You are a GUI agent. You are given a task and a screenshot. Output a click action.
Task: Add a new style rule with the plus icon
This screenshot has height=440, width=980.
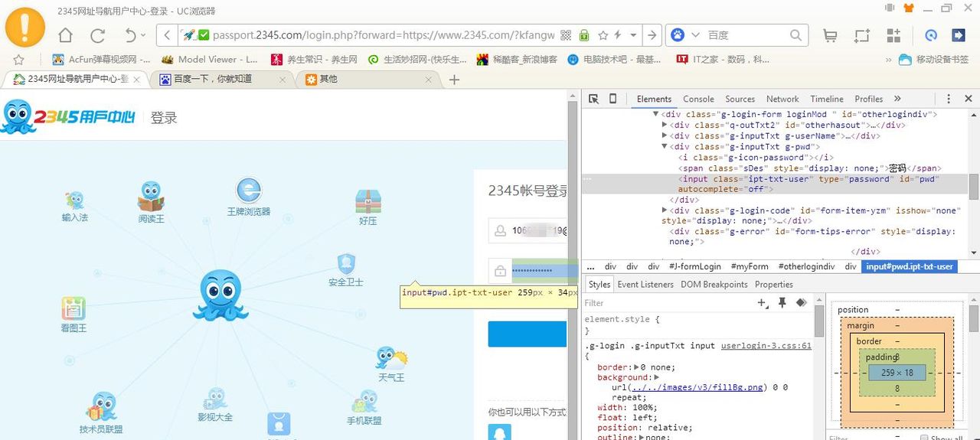(x=763, y=303)
